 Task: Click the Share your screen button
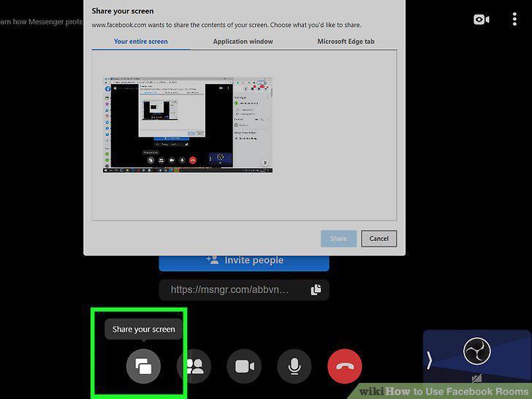point(143,366)
